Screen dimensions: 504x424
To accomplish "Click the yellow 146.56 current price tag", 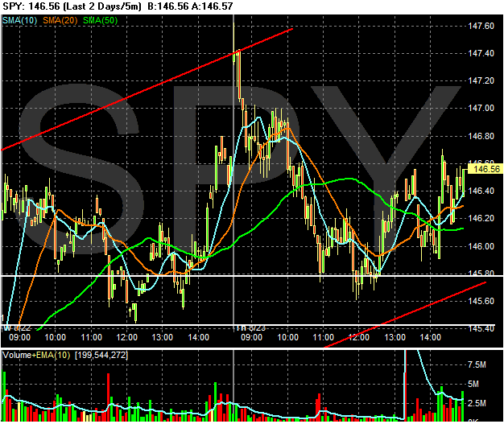I will pyautogui.click(x=486, y=169).
